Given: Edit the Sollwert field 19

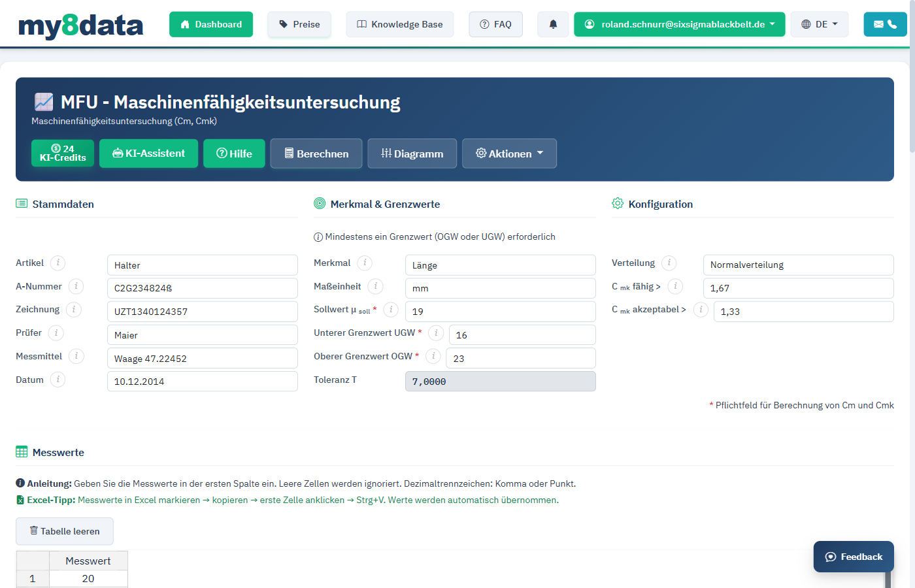Looking at the screenshot, I should 500,312.
